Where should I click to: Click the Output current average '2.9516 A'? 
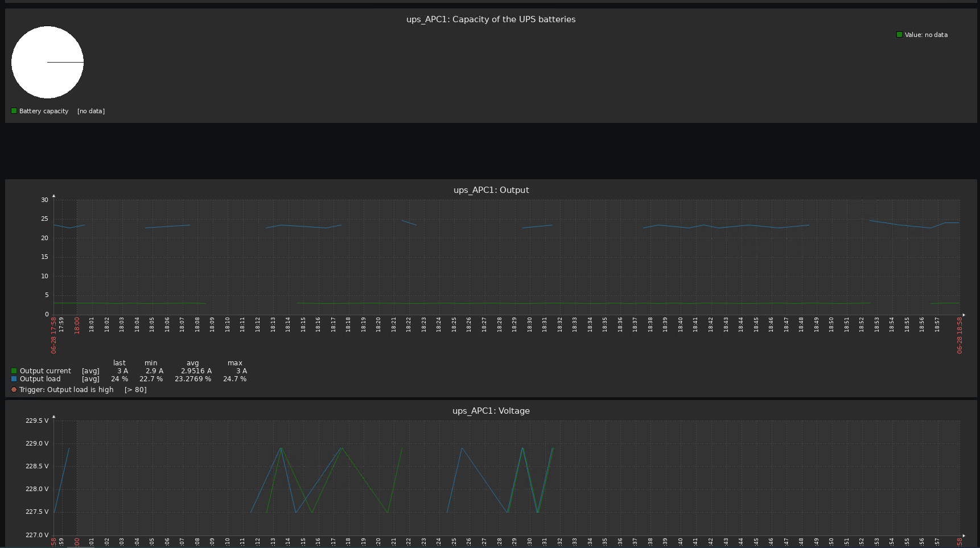click(x=196, y=370)
